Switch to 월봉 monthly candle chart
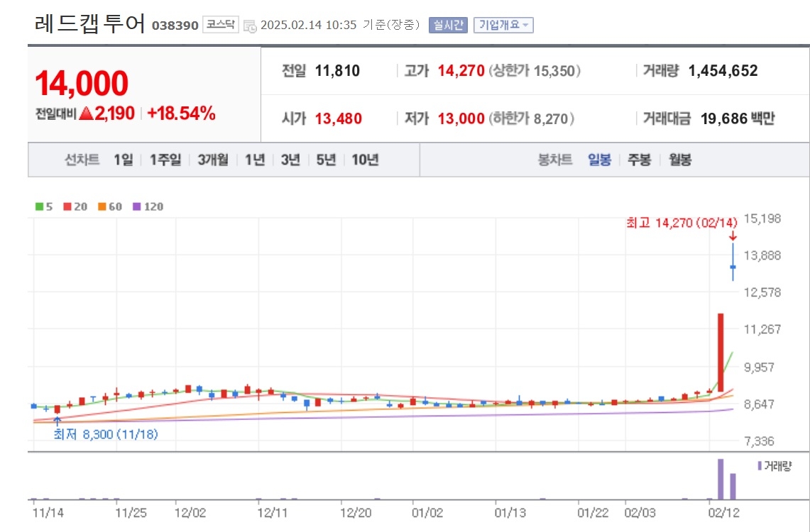Viewport: 810px width, 532px height. [680, 160]
